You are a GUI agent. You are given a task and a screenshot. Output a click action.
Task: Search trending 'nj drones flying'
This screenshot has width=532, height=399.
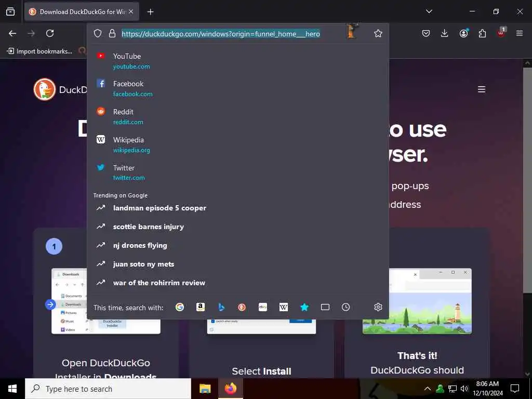pyautogui.click(x=237, y=245)
